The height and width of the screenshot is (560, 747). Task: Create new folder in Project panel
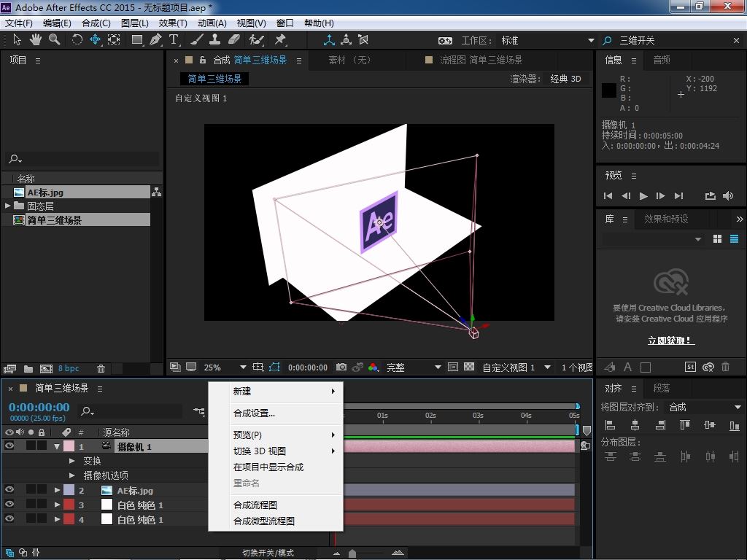(28, 368)
